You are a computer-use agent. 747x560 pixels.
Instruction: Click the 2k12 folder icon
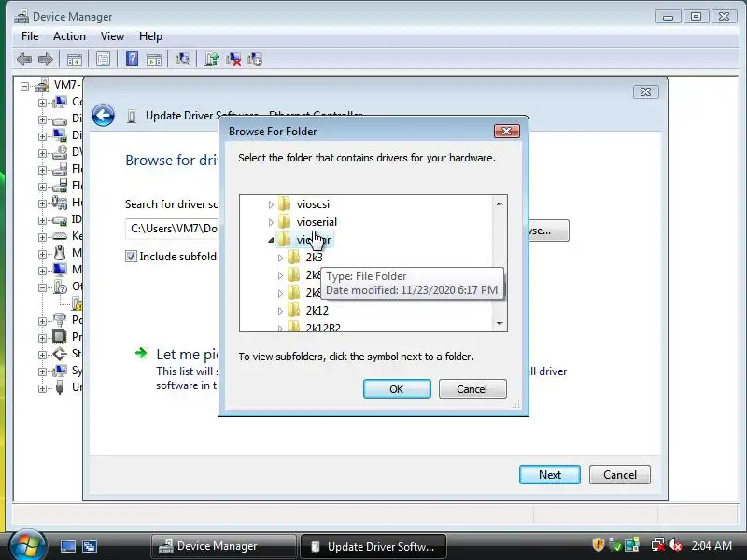294,311
